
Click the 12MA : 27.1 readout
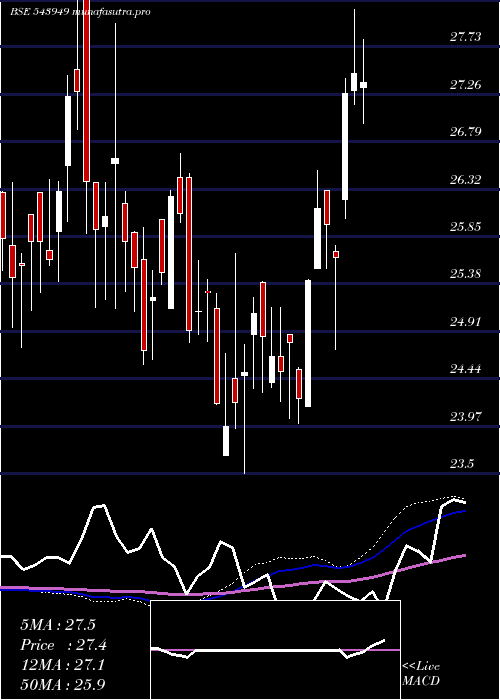[x=62, y=665]
